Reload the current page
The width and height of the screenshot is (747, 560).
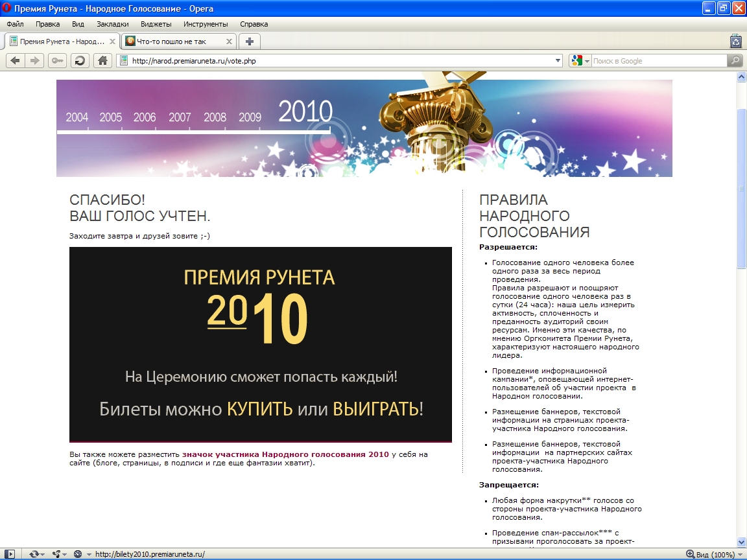pyautogui.click(x=80, y=60)
